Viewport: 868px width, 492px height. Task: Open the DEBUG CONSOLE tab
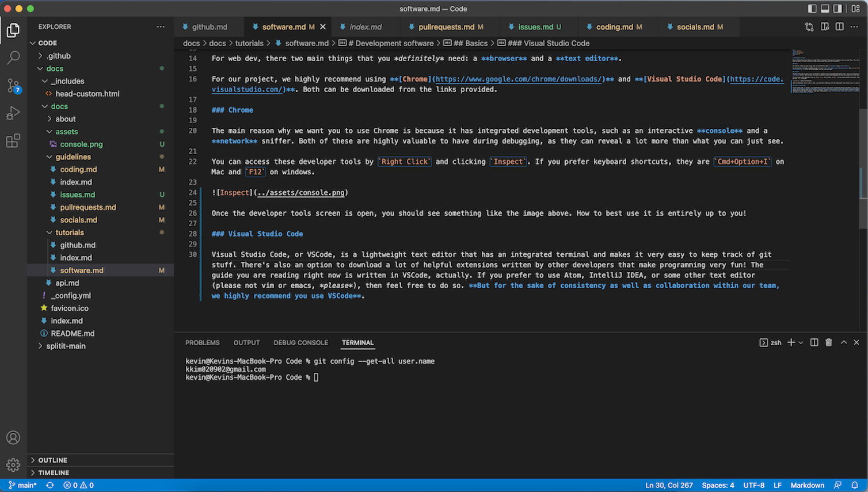click(x=300, y=342)
